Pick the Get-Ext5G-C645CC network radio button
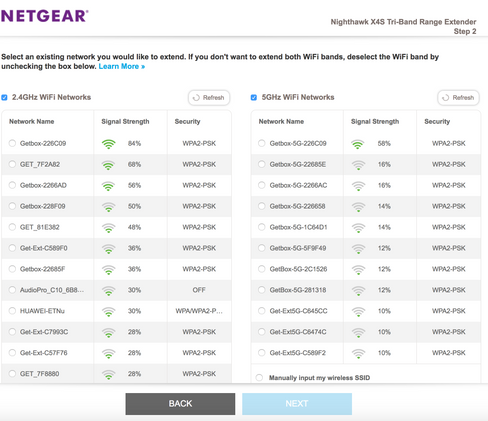The width and height of the screenshot is (488, 421). pyautogui.click(x=262, y=311)
